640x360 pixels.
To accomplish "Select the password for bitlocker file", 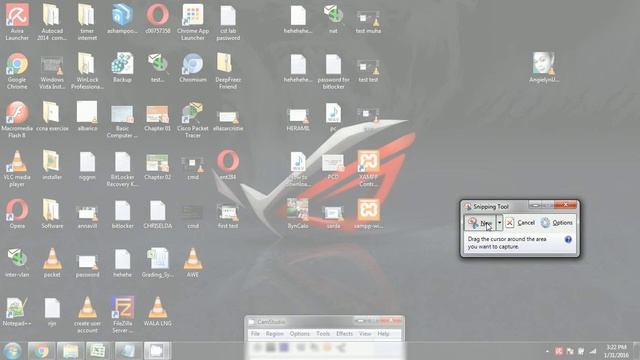I will click(x=333, y=71).
